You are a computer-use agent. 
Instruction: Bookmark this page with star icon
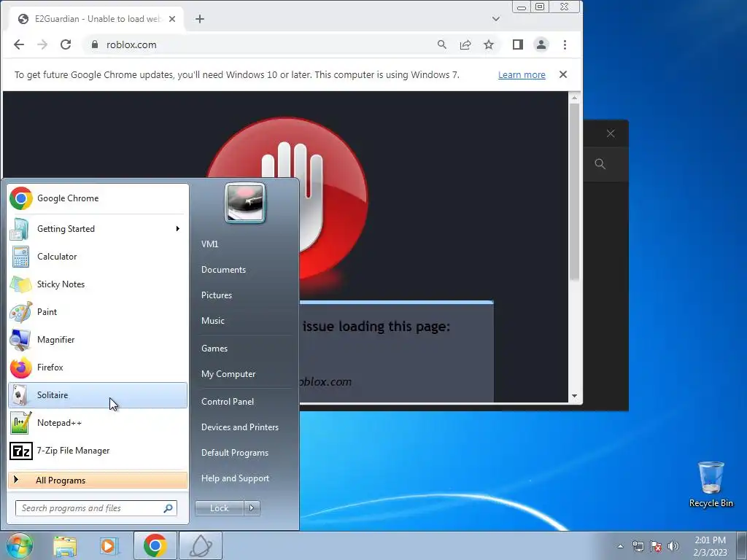(489, 44)
